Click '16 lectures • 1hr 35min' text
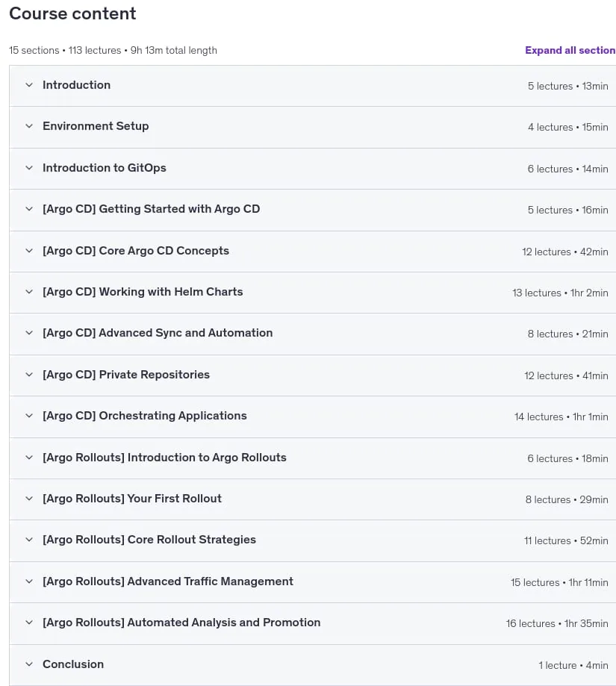Screen dimensions: 616x686 (x=557, y=623)
